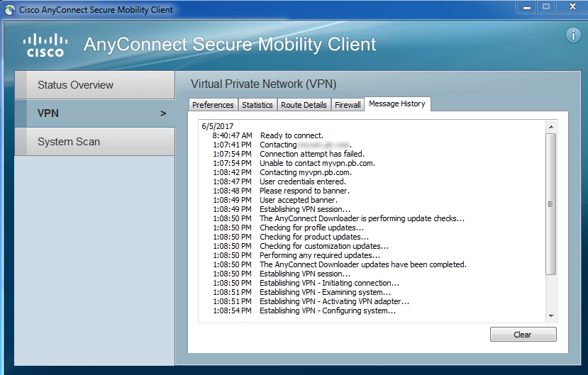
Task: Open the Firewall tab
Action: tap(348, 105)
